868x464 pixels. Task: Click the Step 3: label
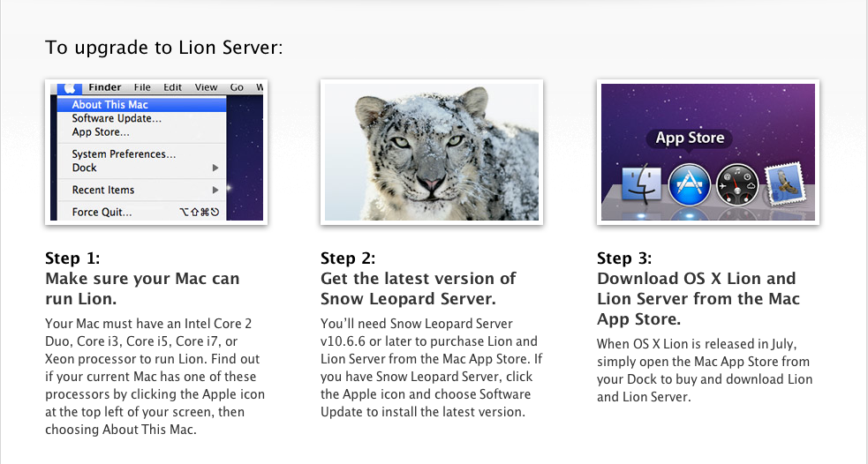(624, 258)
